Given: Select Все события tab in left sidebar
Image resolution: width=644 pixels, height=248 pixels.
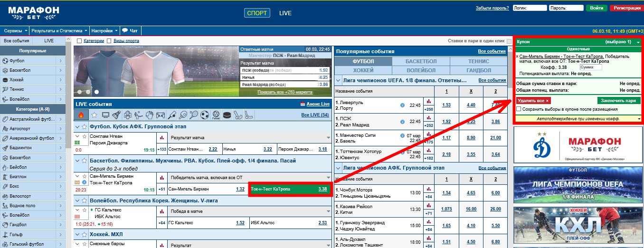Looking at the screenshot, I should point(17,41).
